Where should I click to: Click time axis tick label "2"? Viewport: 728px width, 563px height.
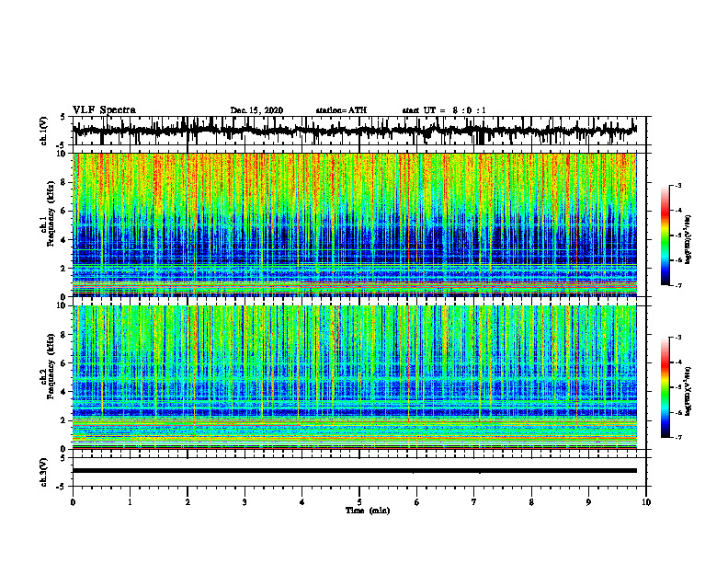coord(188,502)
